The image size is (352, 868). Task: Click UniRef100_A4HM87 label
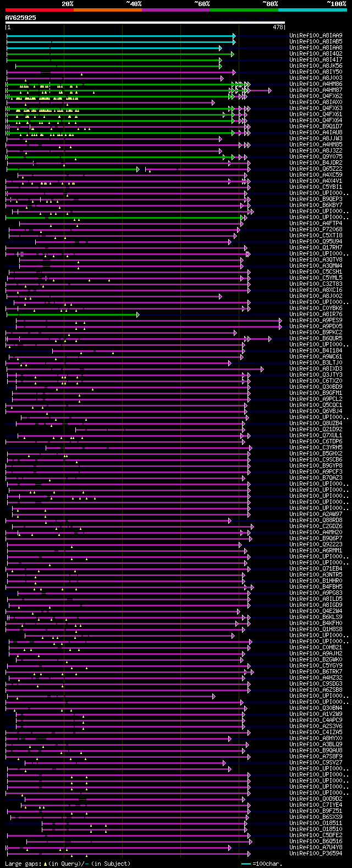pos(316,90)
